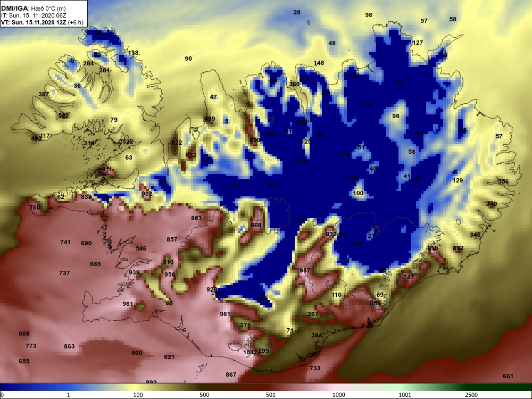
Task: Click the map value '356'
Action: point(503,181)
